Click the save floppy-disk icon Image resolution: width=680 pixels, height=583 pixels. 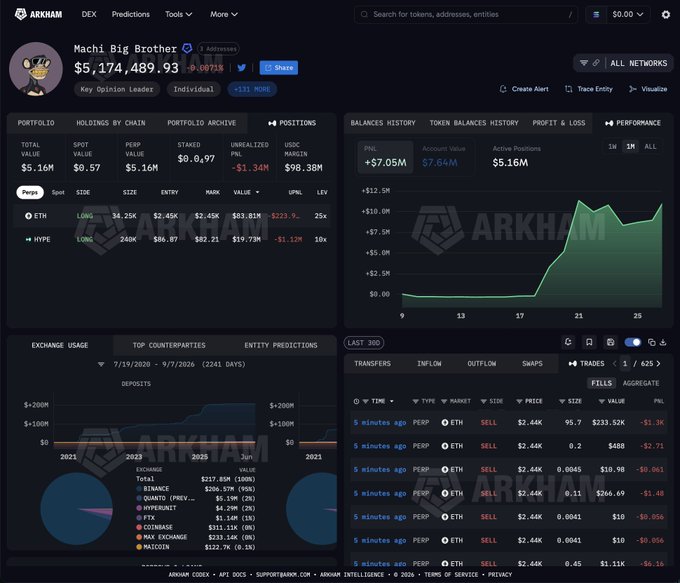610,342
